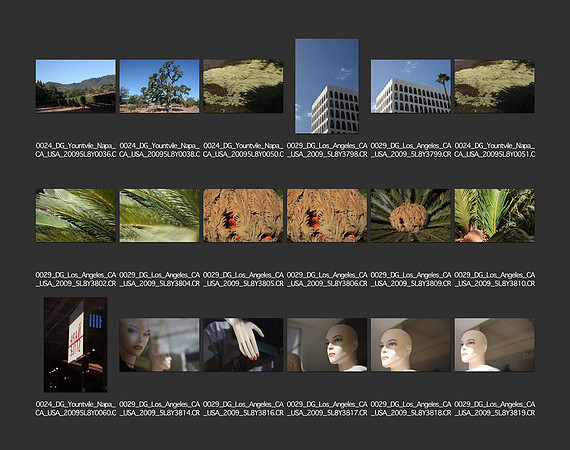Click filename label ending 5L8Y3804.CR

[159, 279]
